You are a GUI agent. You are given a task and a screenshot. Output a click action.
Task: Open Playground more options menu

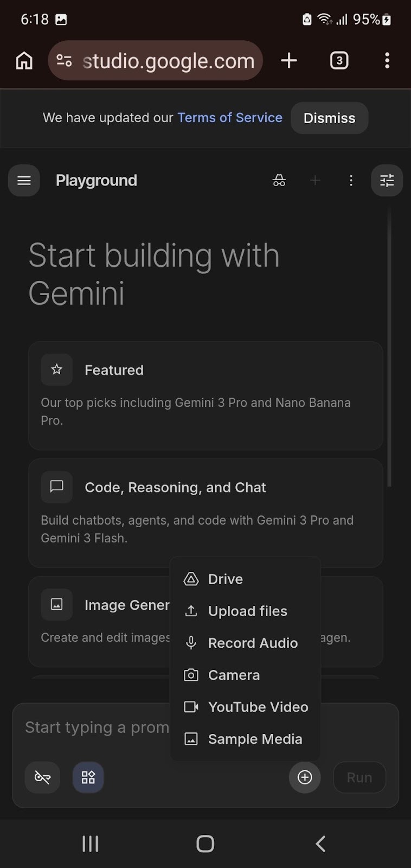click(351, 181)
